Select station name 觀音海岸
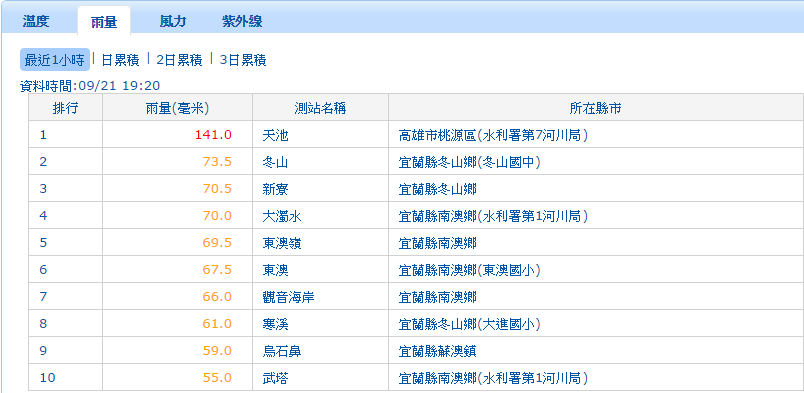 click(288, 297)
